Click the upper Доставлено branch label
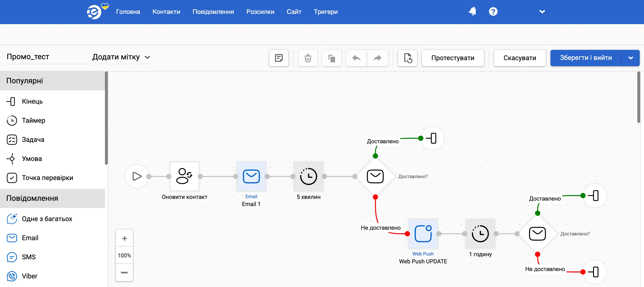Screen dimensions: 644x287 383,141
